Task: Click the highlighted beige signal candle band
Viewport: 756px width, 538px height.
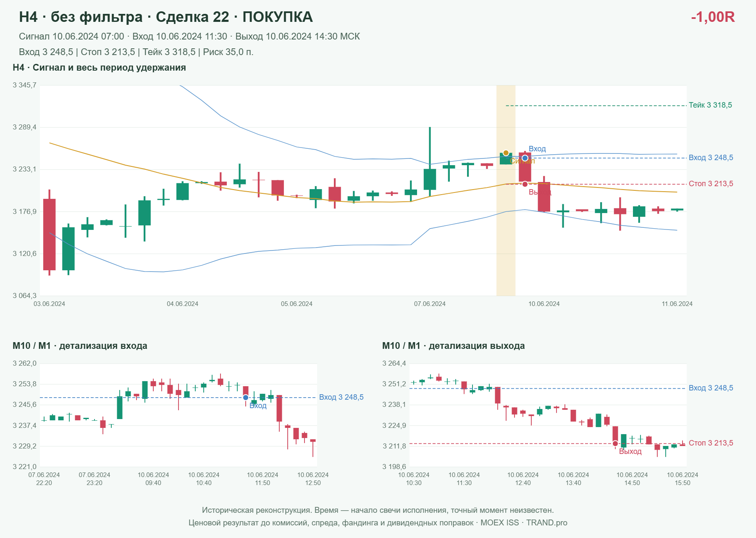Action: click(x=506, y=190)
